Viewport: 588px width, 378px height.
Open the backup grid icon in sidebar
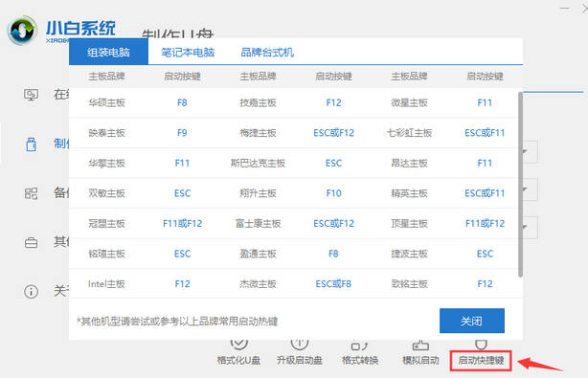(32, 193)
